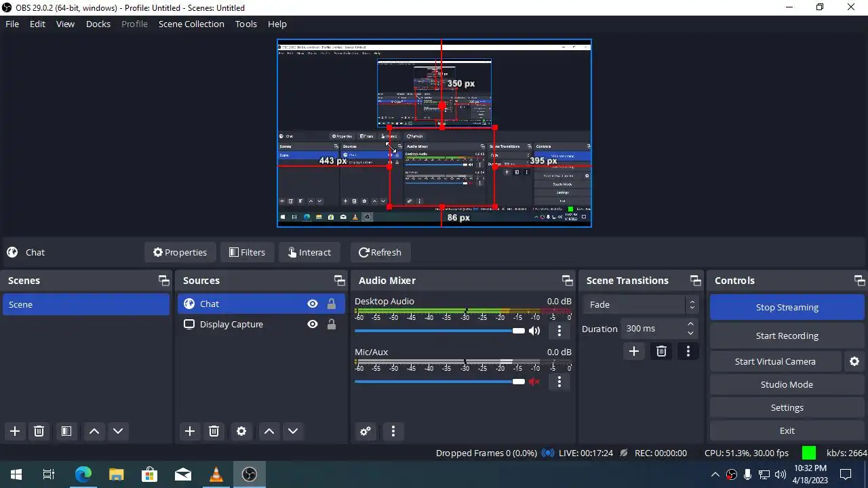This screenshot has width=868, height=488.
Task: Open the Tools menu
Action: point(246,24)
